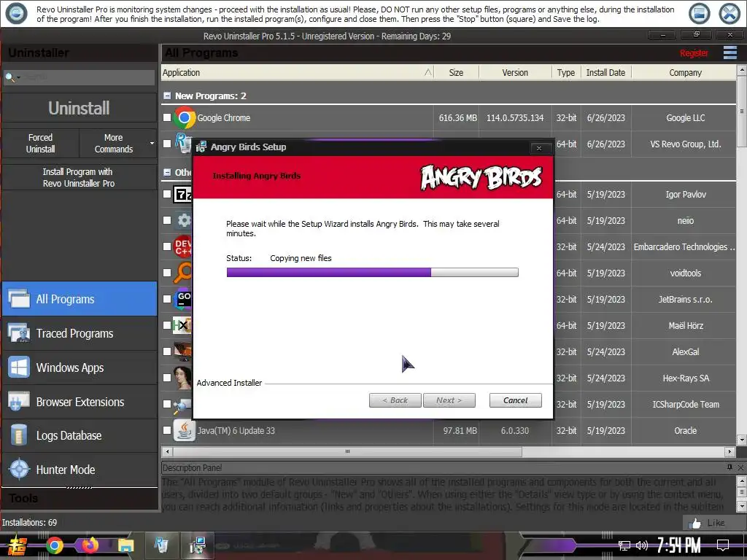The height and width of the screenshot is (560, 747).
Task: Open the hamburger menu next to Register
Action: point(729,52)
